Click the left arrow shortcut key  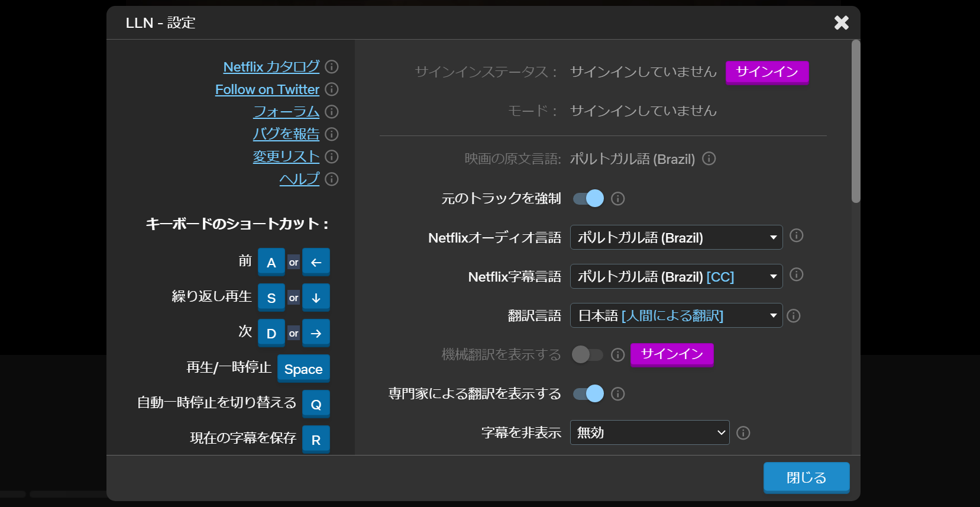click(316, 262)
